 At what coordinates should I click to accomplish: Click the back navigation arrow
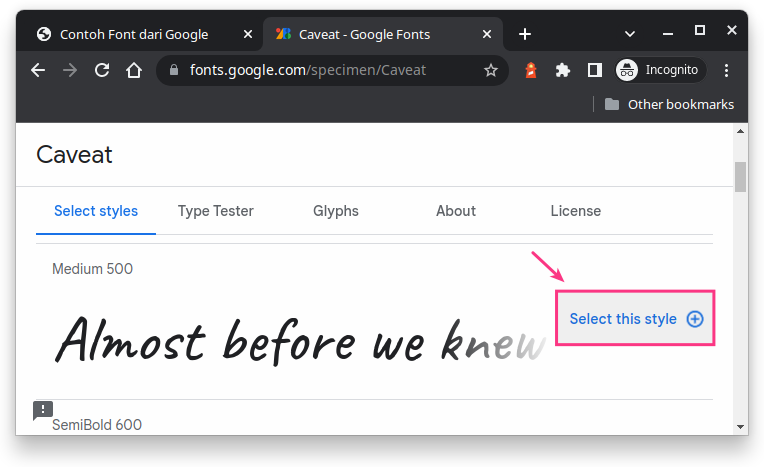[38, 70]
